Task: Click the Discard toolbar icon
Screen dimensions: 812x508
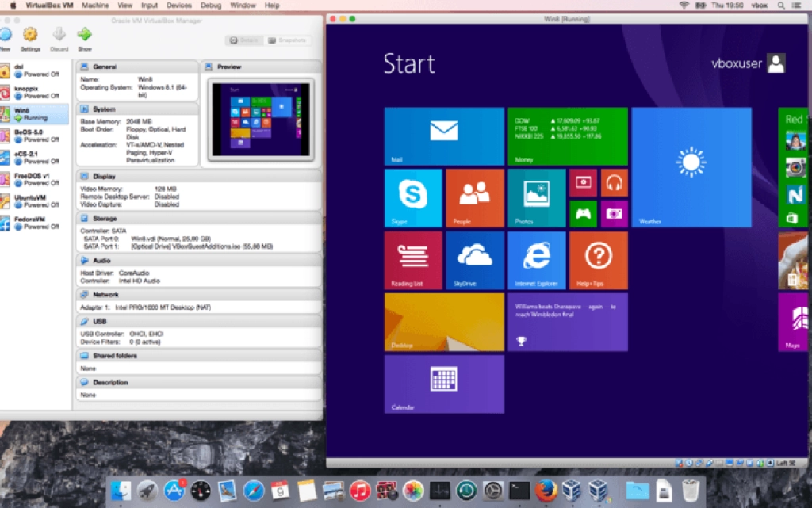Action: coord(59,36)
